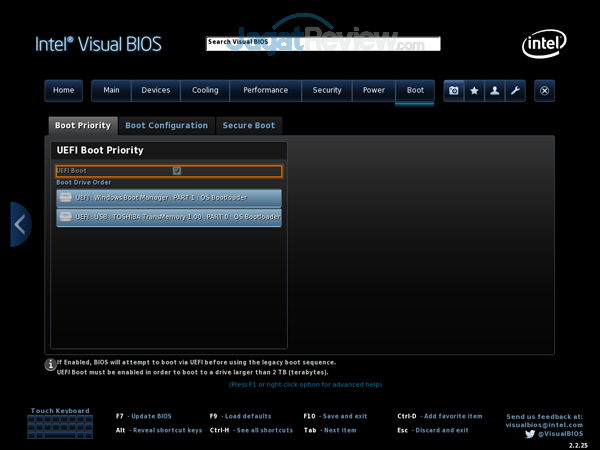Click the screenshot camera icon
This screenshot has height=450, width=600.
(454, 90)
